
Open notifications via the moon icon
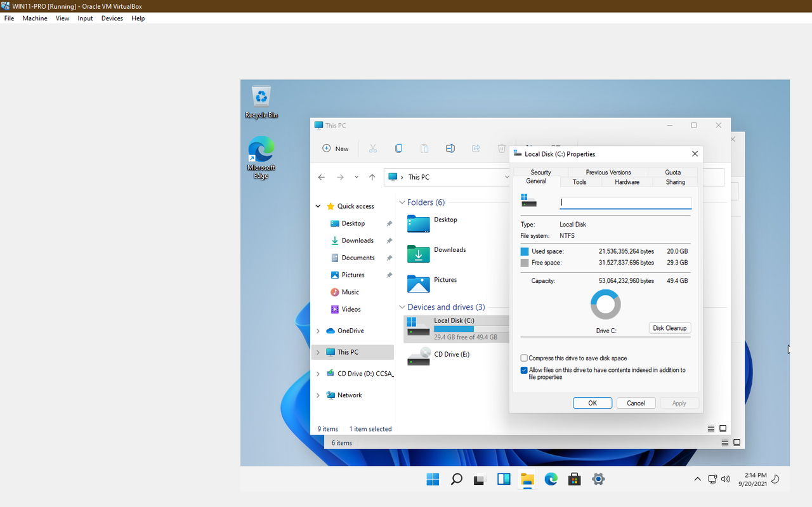pos(775,478)
